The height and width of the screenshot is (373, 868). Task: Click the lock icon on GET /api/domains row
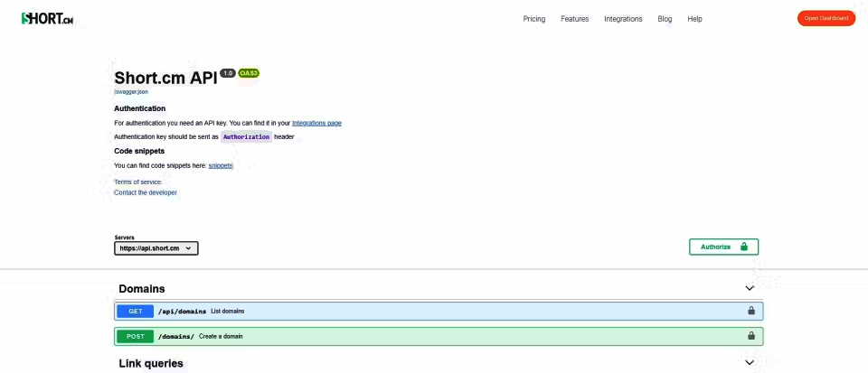(751, 311)
